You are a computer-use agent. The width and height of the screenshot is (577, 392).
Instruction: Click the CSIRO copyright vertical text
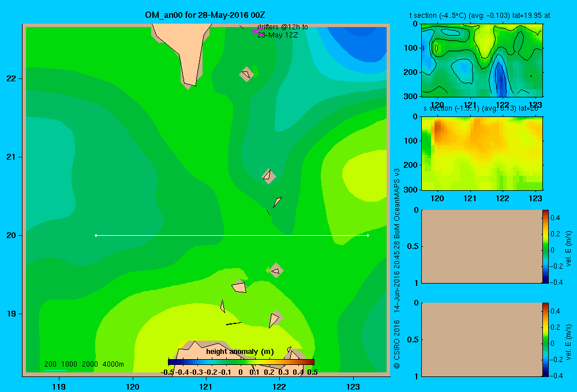[397, 269]
